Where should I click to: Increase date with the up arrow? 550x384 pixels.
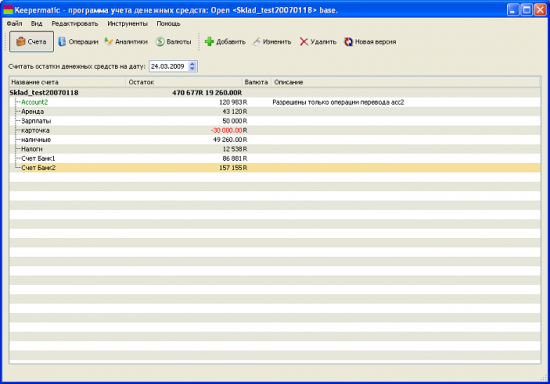tap(192, 64)
